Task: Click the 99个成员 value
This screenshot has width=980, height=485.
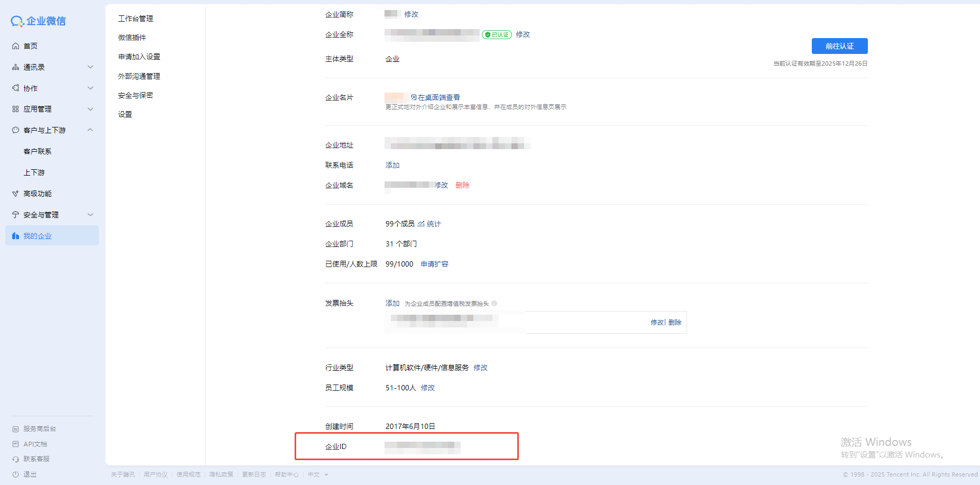Action: pos(400,224)
